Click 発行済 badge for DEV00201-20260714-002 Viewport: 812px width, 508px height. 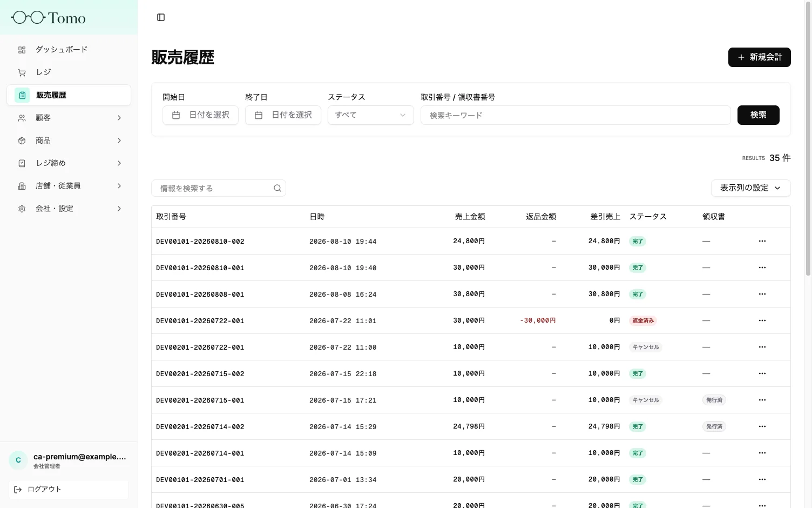click(714, 426)
